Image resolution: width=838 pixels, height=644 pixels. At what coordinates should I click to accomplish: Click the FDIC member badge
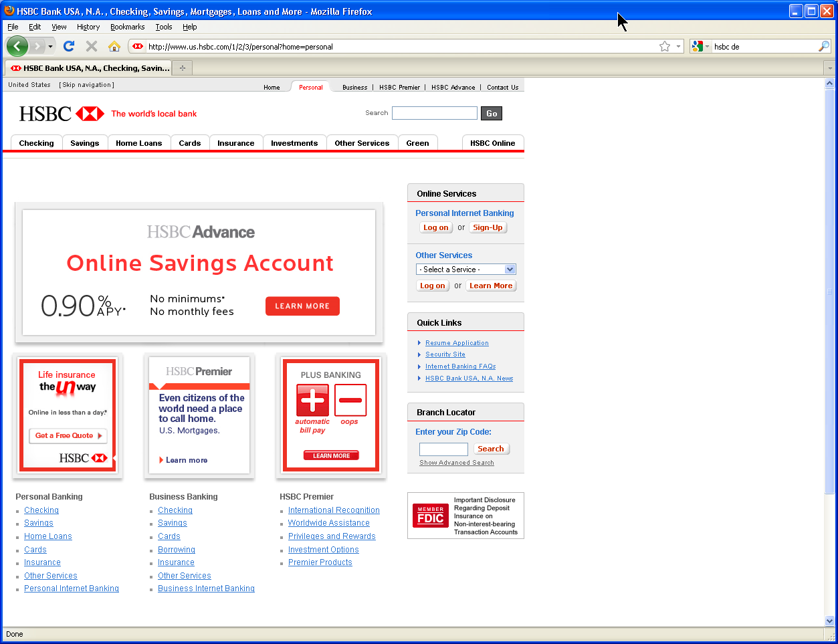coord(430,515)
